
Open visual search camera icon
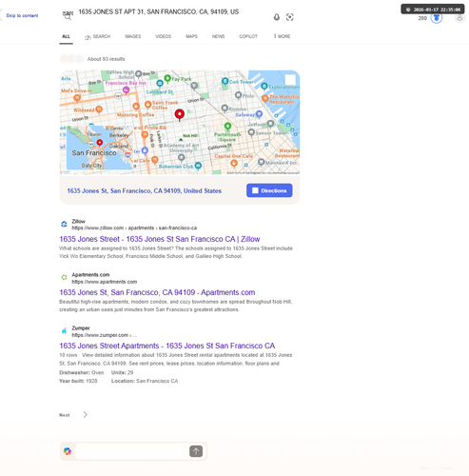pyautogui.click(x=289, y=17)
